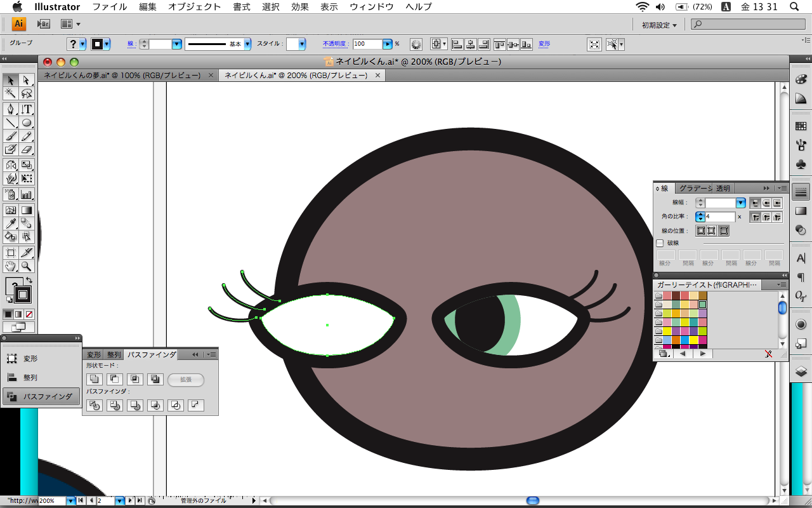Activate the Zoom magnifier tool
The height and width of the screenshot is (508, 812).
[x=27, y=267]
